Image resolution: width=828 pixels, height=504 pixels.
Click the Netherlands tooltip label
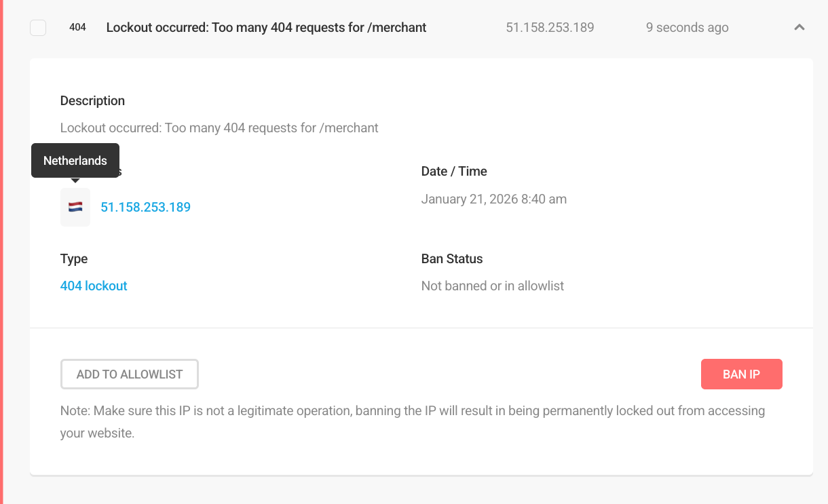tap(75, 160)
